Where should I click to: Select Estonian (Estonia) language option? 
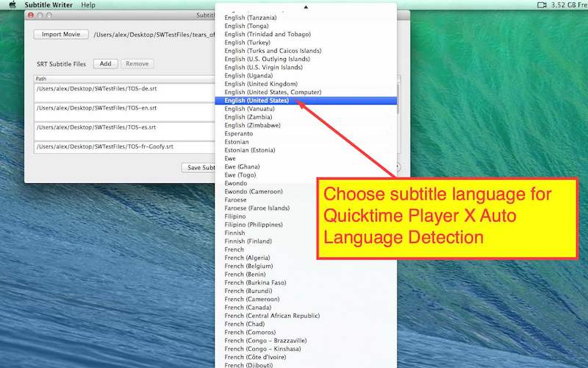[x=250, y=150]
